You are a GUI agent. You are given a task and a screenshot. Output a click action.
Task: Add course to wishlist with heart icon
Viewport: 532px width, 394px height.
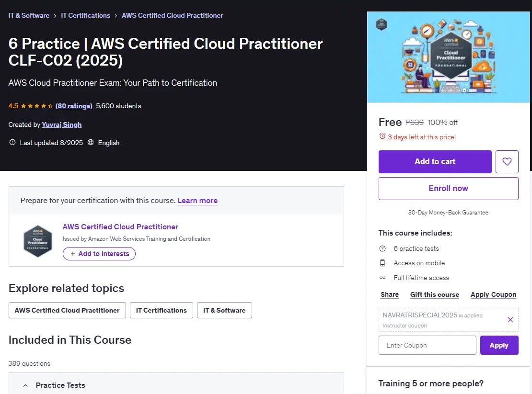click(507, 162)
